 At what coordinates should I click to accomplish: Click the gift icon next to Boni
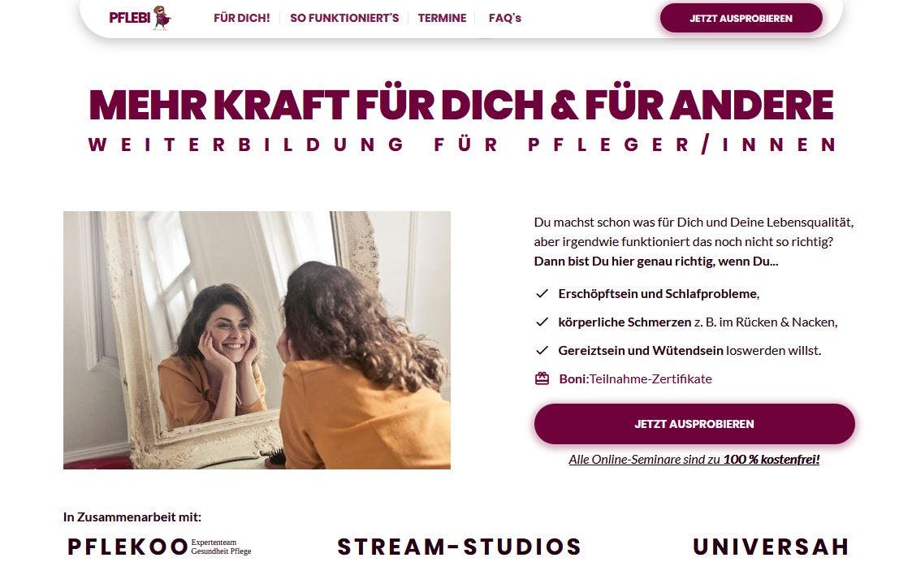[542, 378]
